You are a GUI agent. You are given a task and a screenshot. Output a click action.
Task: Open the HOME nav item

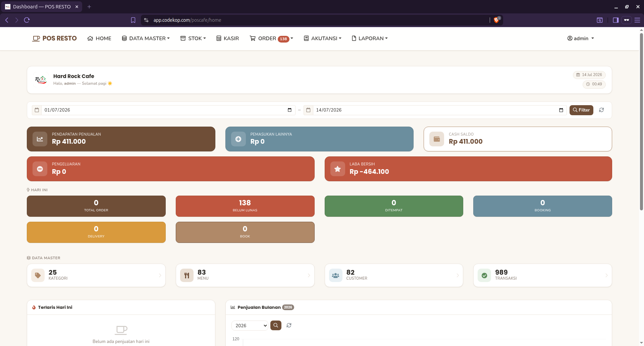tap(99, 39)
